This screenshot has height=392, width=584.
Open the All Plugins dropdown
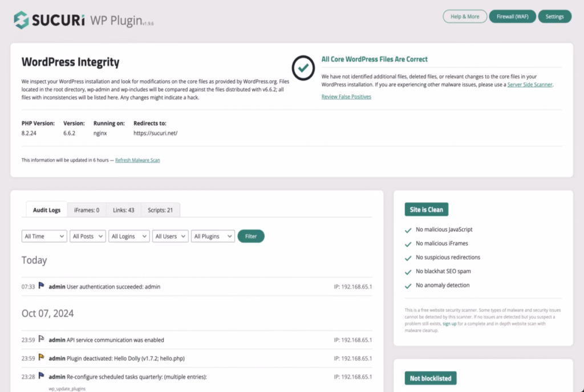213,236
